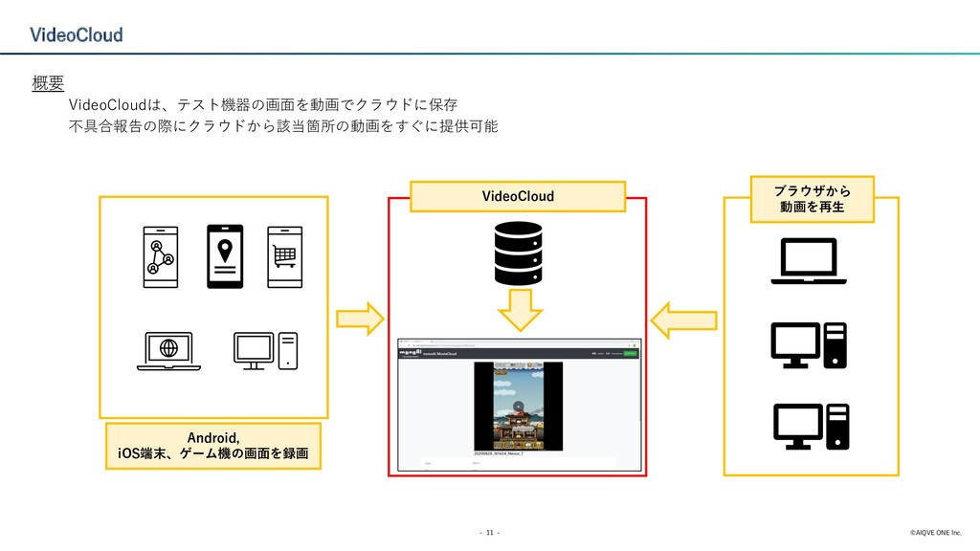Viewport: 980px width, 551px height.
Task: Play the video in the MovieCloud screenshot
Action: (518, 407)
